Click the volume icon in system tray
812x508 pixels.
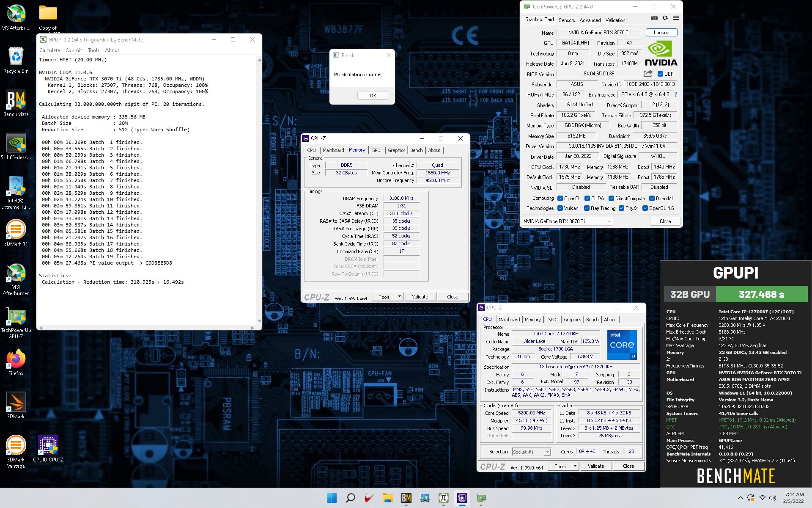[772, 498]
